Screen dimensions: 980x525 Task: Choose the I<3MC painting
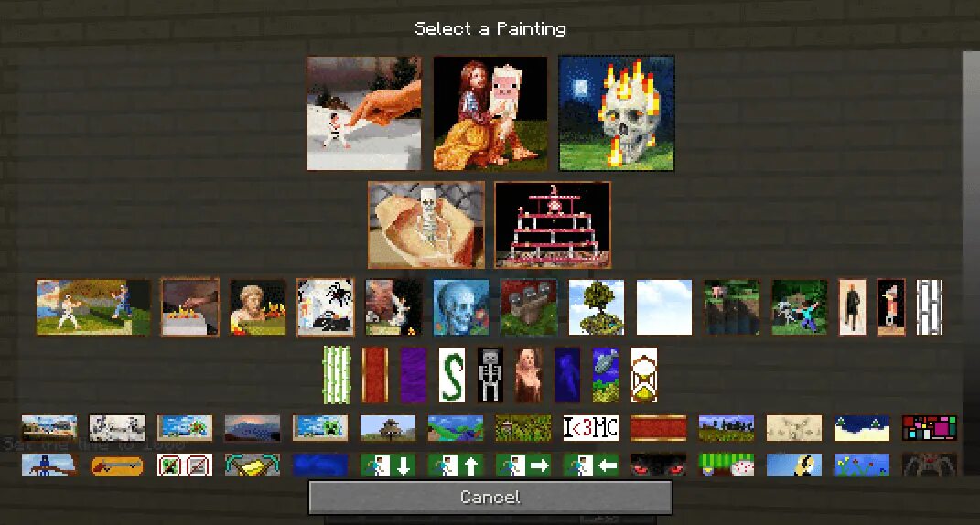click(x=590, y=427)
